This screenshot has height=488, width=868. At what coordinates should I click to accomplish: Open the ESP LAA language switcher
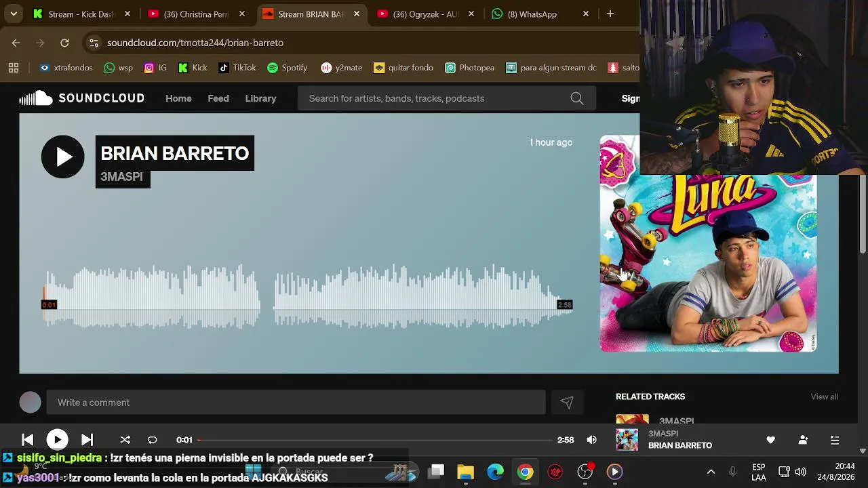tap(759, 472)
